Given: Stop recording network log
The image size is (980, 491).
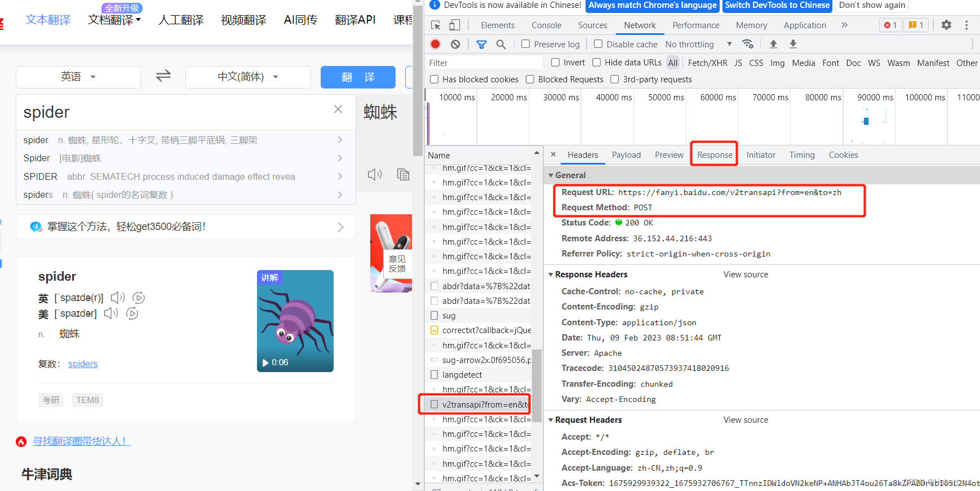Looking at the screenshot, I should coord(435,44).
